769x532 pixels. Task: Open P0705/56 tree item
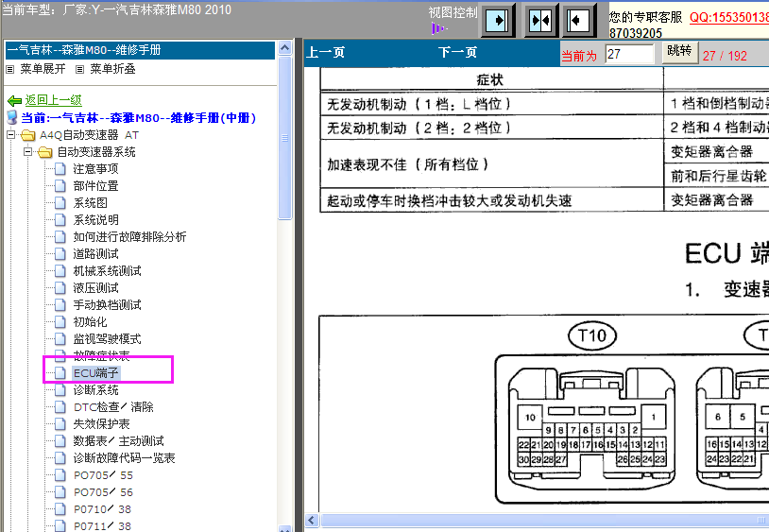[103, 492]
